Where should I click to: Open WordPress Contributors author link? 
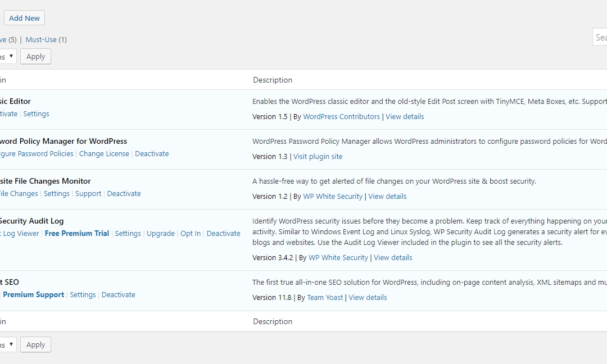click(x=342, y=116)
